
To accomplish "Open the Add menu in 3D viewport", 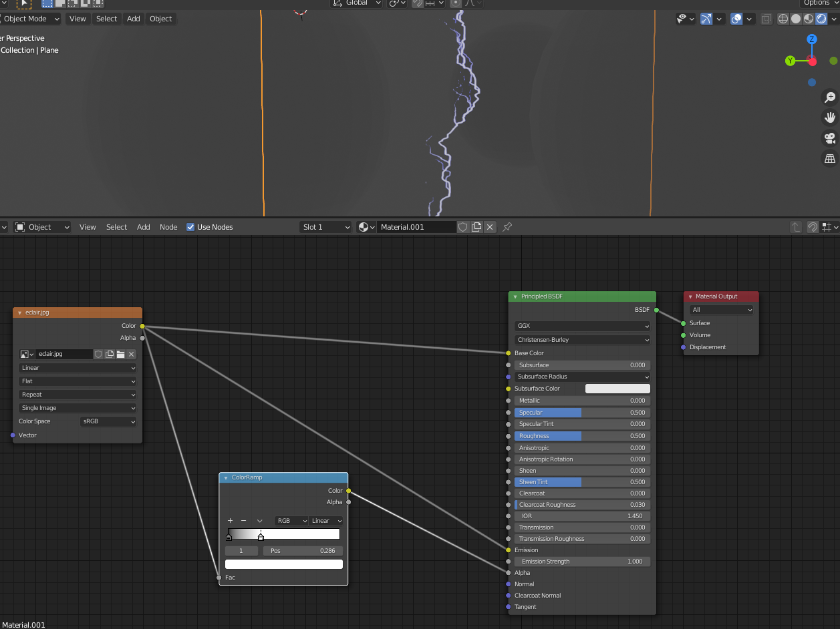I will click(134, 19).
